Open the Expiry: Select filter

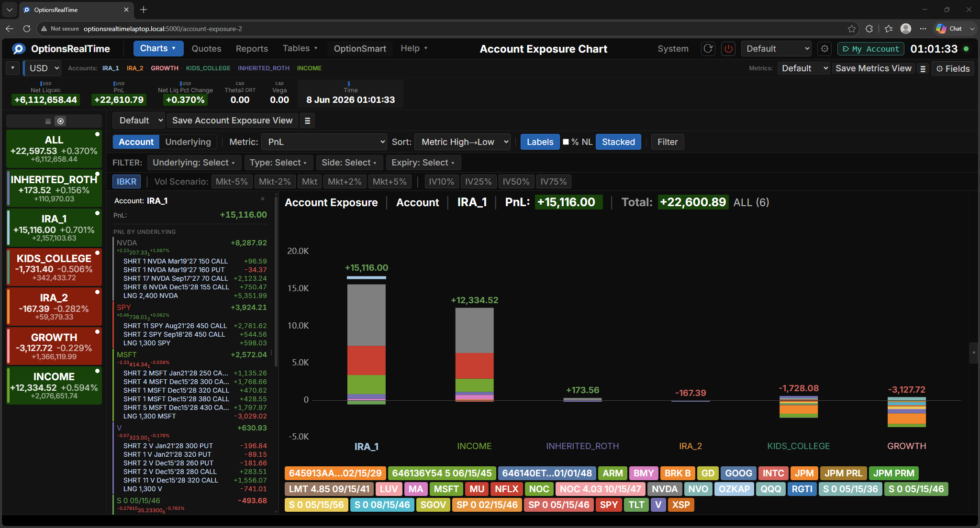(x=423, y=163)
